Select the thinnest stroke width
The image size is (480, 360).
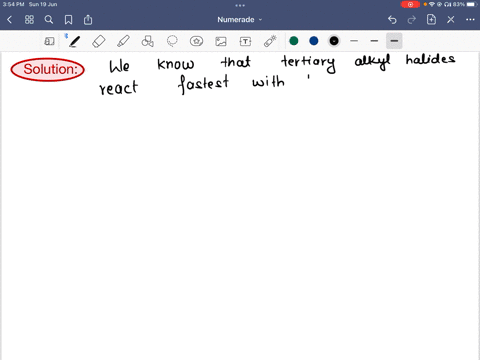(x=354, y=41)
